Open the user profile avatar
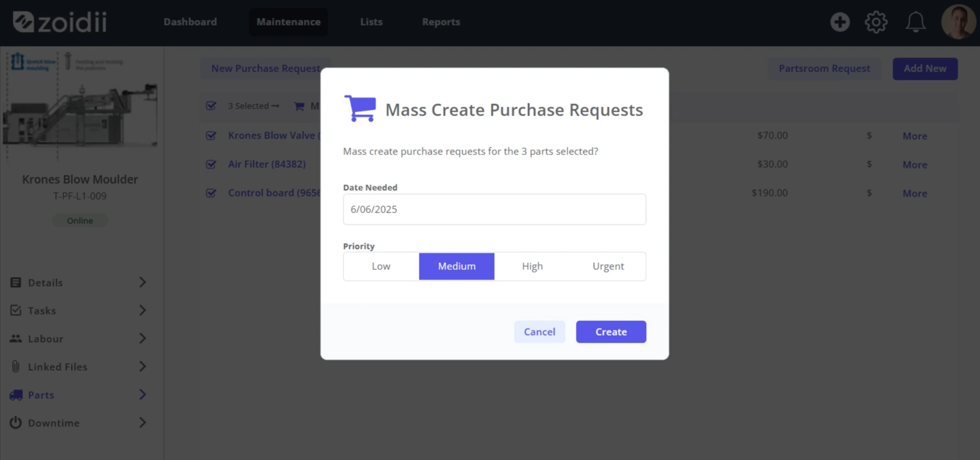Screen dimensions: 980x460 [958, 22]
